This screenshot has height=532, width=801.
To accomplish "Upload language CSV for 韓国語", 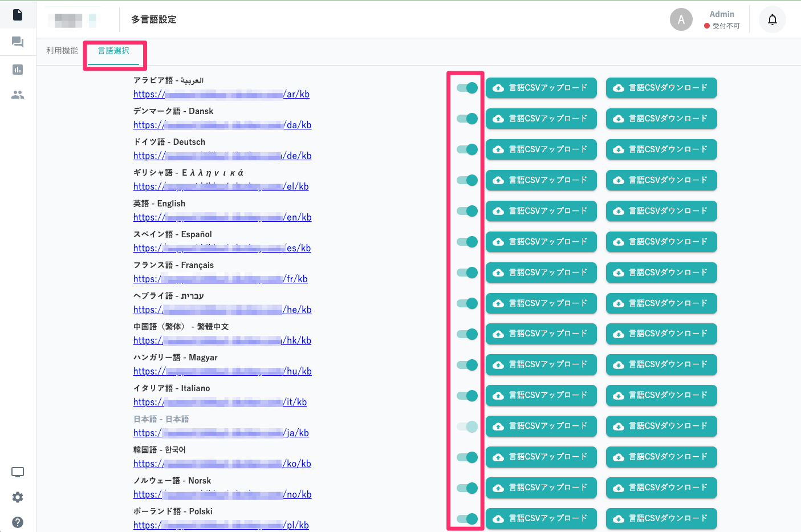I will click(x=541, y=457).
